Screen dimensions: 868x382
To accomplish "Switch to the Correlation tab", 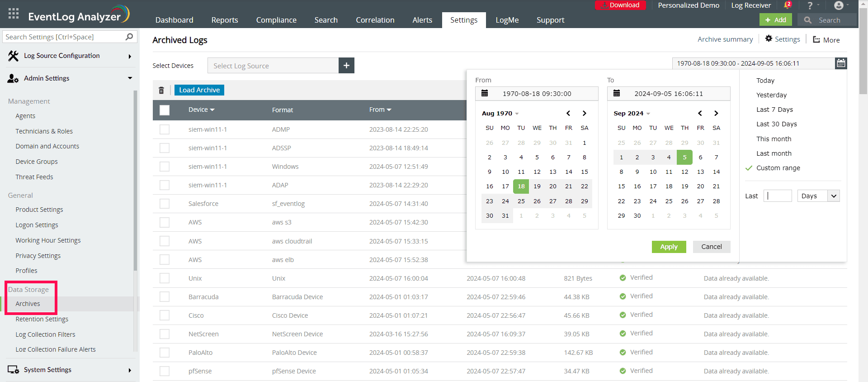I will 375,20.
